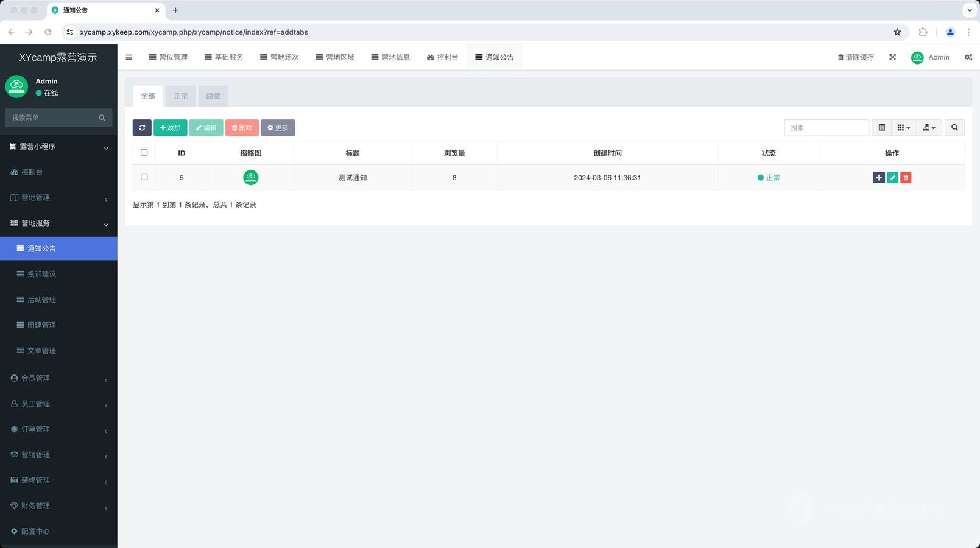Switch to the 隐藏 filter tab
Viewport: 980px width, 548px height.
(x=213, y=96)
